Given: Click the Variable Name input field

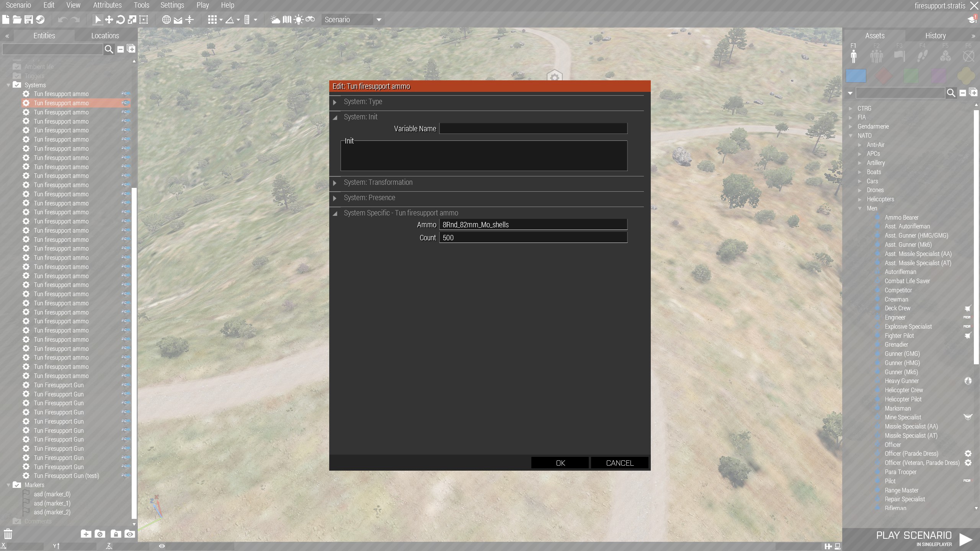Looking at the screenshot, I should [x=533, y=129].
